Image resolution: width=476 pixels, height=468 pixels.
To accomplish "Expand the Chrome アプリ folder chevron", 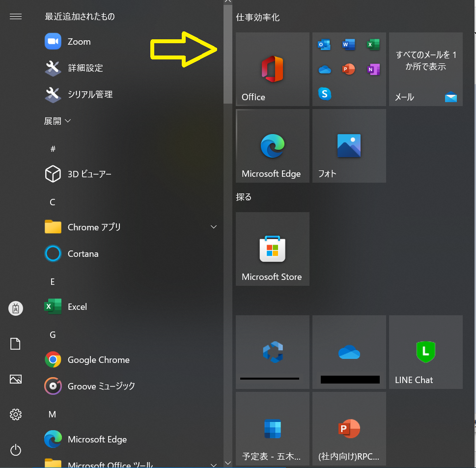I will coord(214,227).
